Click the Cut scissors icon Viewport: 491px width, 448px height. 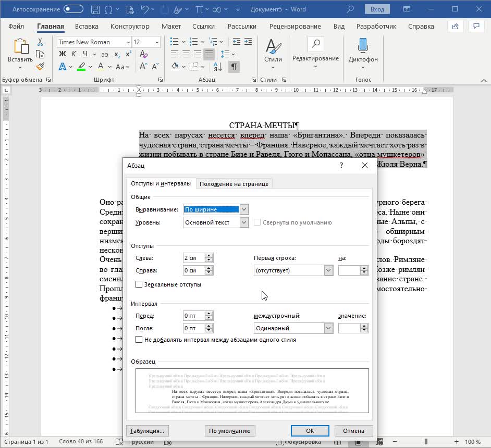pos(40,42)
